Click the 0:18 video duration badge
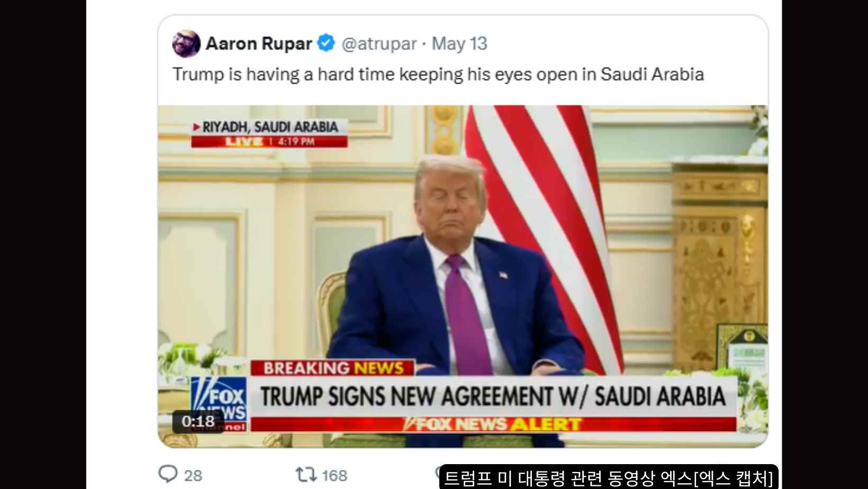This screenshot has width=868, height=489. click(198, 421)
